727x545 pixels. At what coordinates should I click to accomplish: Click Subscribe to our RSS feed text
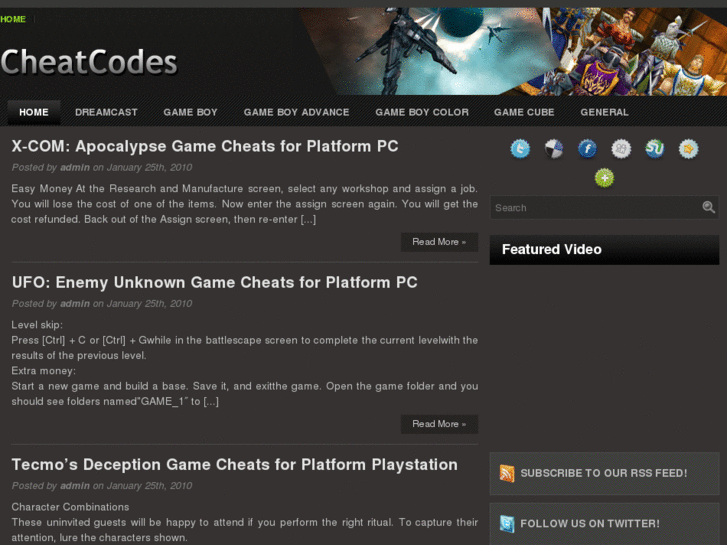click(x=604, y=473)
